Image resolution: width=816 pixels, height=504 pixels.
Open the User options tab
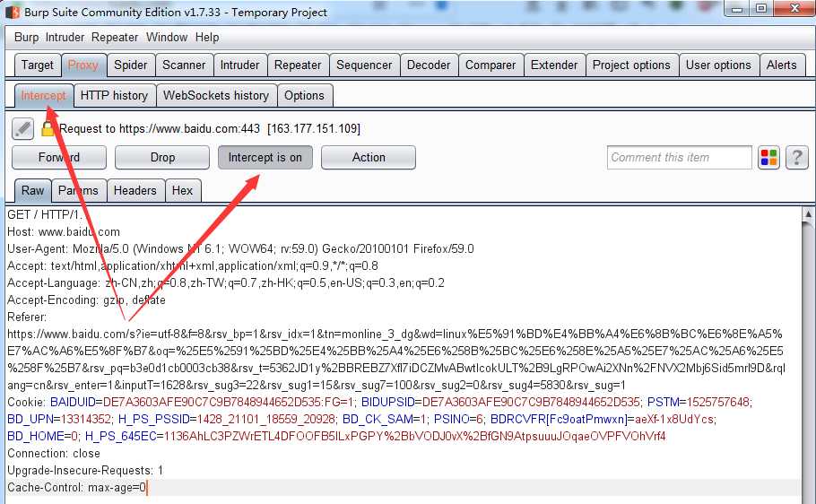tap(718, 65)
